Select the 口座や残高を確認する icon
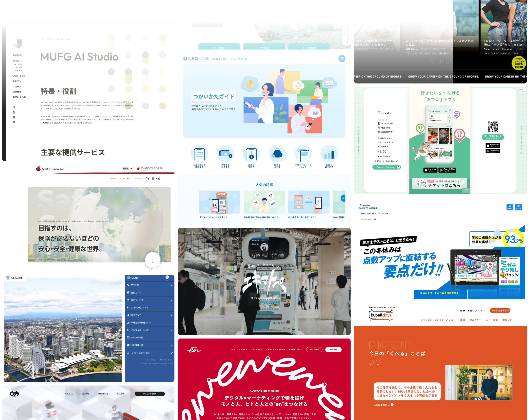Screen dimensions: 528x420 coord(199,154)
